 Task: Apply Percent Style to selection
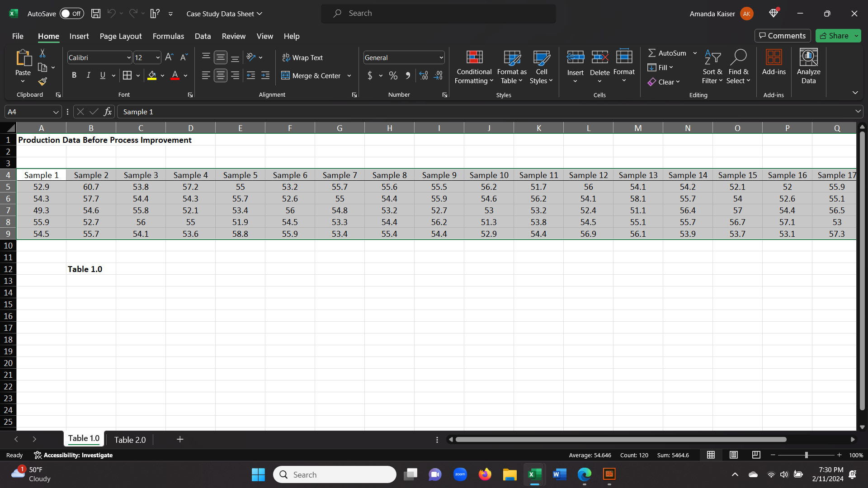pos(393,75)
